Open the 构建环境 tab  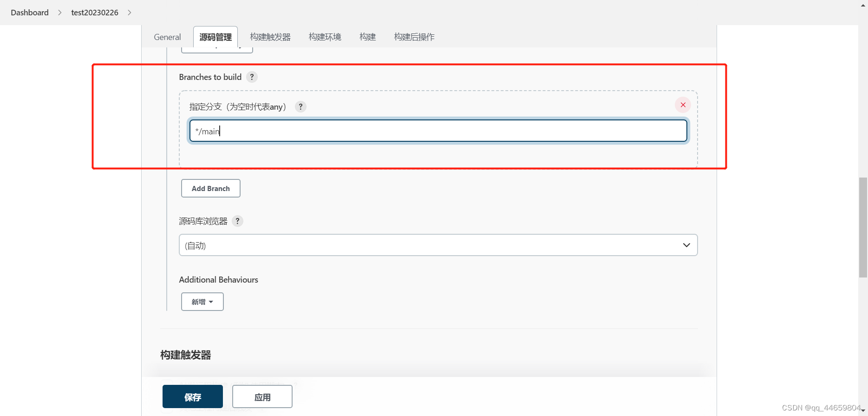(325, 37)
